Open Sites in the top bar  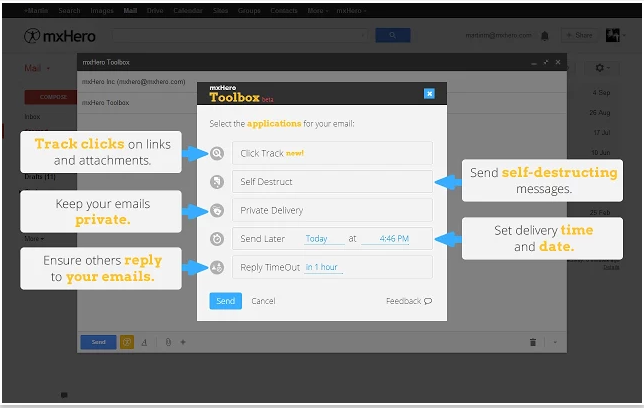tap(220, 11)
